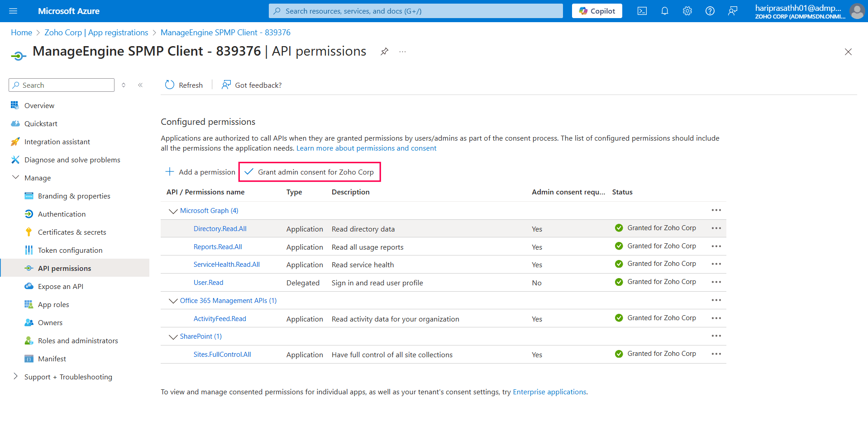Open portal settings gear
The width and height of the screenshot is (868, 421).
[x=687, y=11]
